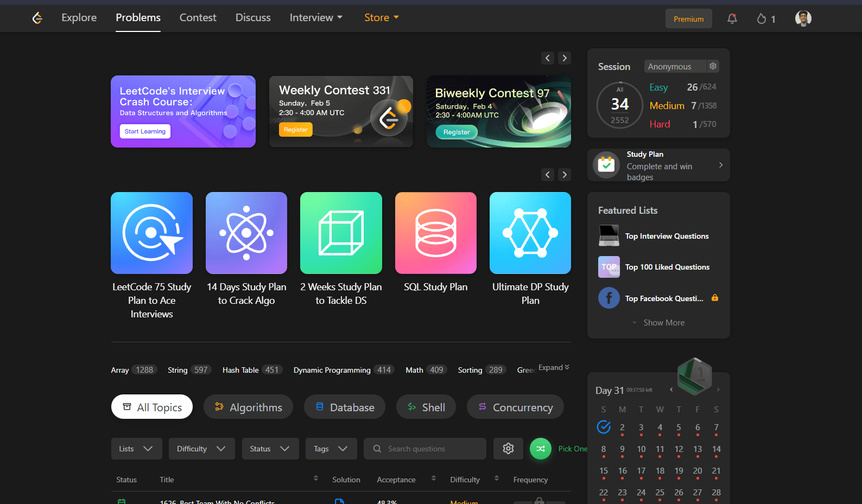862x504 pixels.
Task: Select the Shell topic tab
Action: click(426, 407)
